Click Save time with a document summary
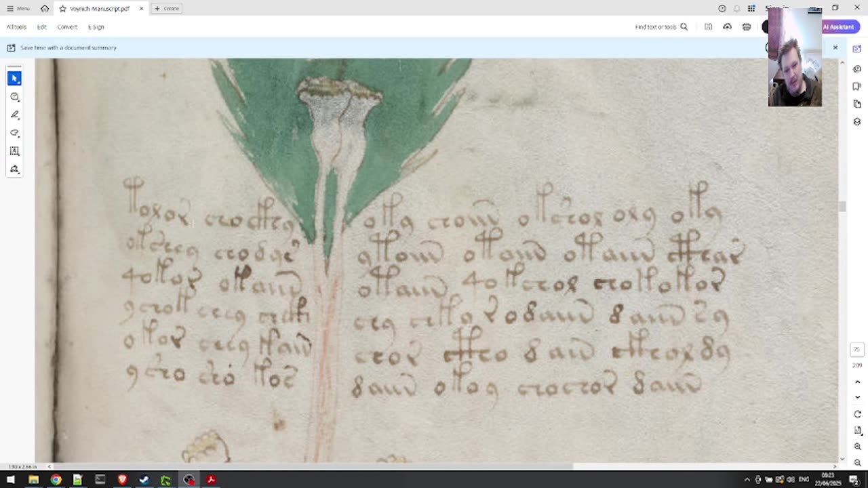 (x=68, y=47)
